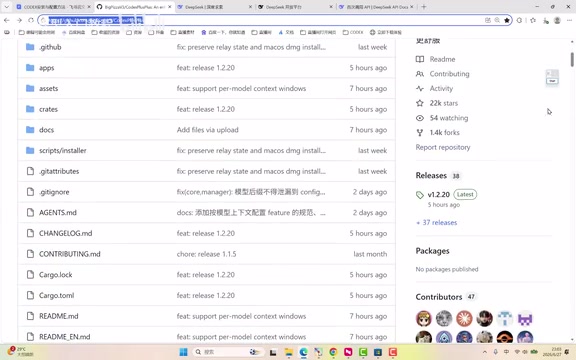Open 'Add files via upload' commit message

[x=207, y=130]
